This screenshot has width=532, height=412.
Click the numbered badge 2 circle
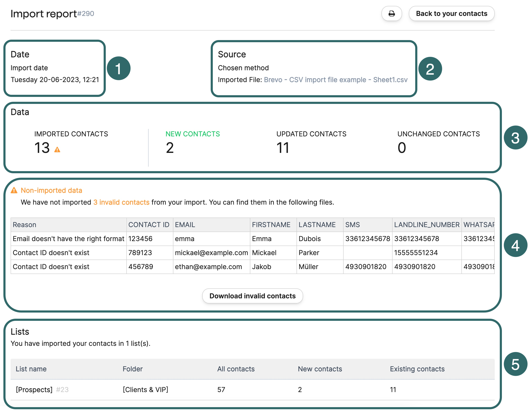click(x=430, y=69)
